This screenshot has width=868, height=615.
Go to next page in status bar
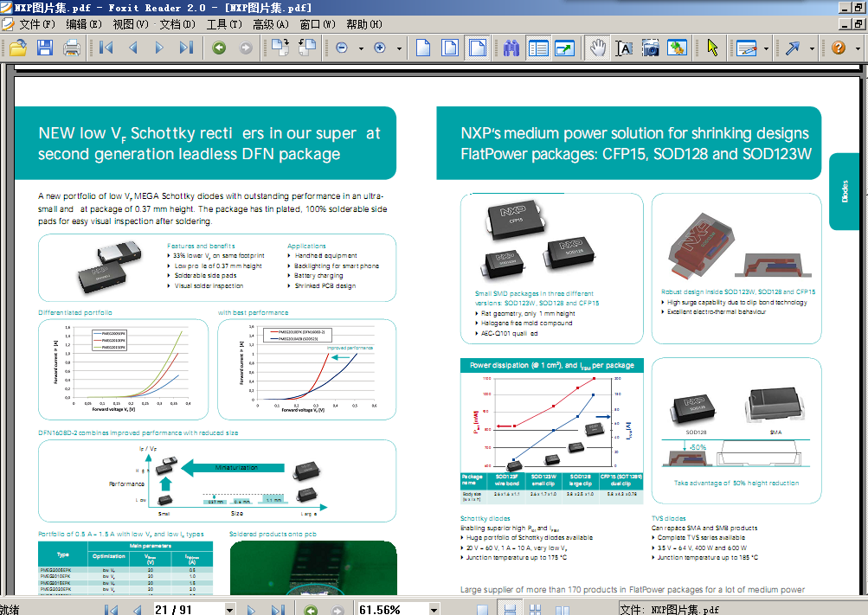click(x=251, y=610)
